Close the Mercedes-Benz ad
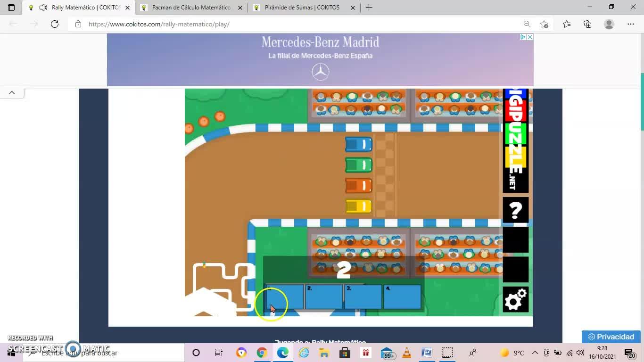 click(530, 37)
